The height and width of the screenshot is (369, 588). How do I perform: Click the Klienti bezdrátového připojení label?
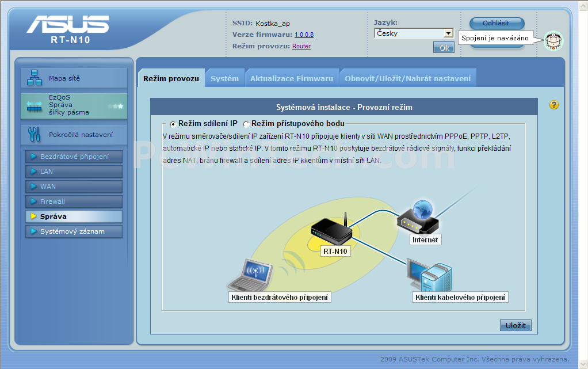click(280, 297)
